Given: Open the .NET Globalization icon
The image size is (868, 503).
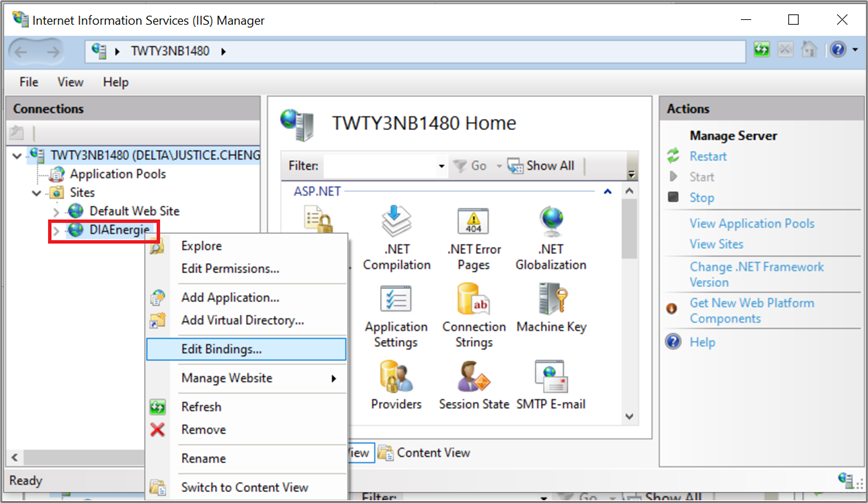Looking at the screenshot, I should point(550,239).
